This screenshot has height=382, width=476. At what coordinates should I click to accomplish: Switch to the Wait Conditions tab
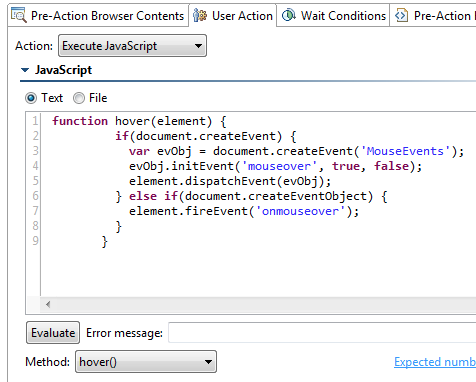pos(333,15)
